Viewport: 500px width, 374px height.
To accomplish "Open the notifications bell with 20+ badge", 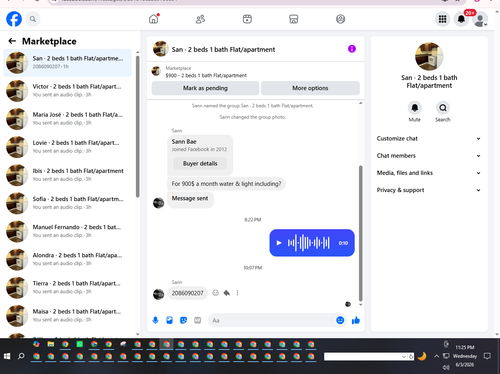I will 461,19.
